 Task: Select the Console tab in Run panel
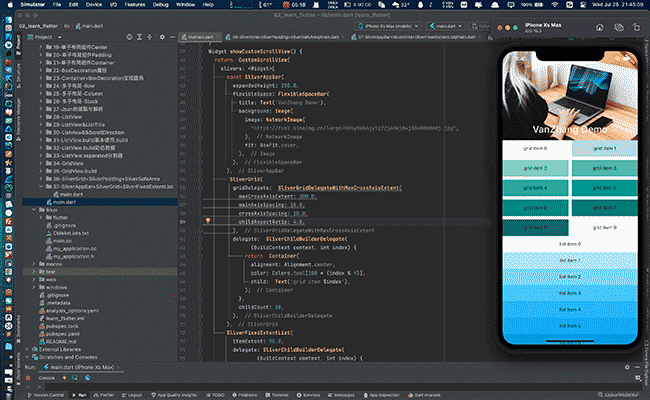pyautogui.click(x=46, y=378)
